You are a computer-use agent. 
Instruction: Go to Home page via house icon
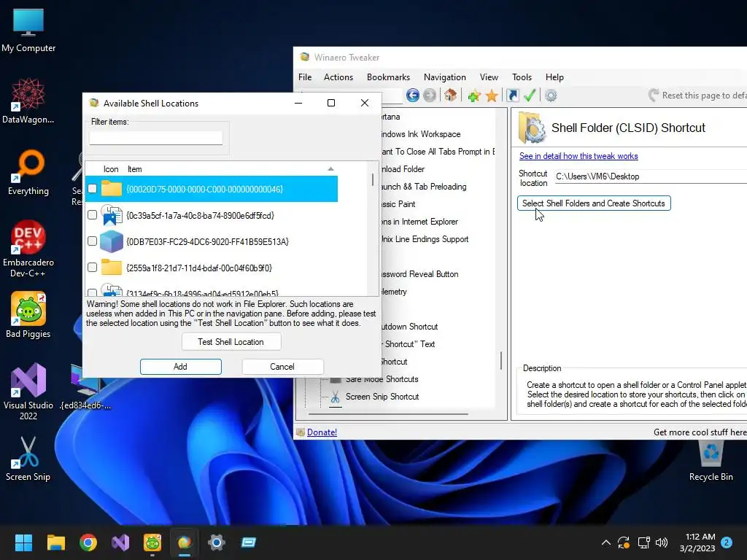(450, 96)
